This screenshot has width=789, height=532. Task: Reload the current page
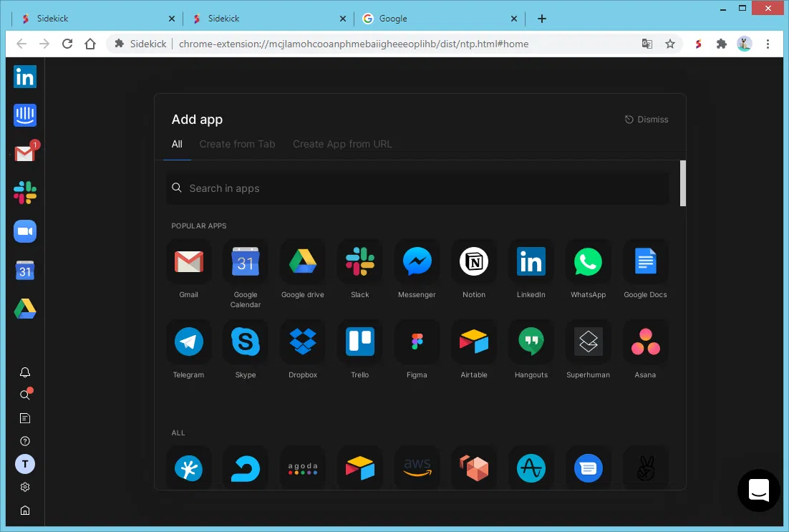[67, 44]
